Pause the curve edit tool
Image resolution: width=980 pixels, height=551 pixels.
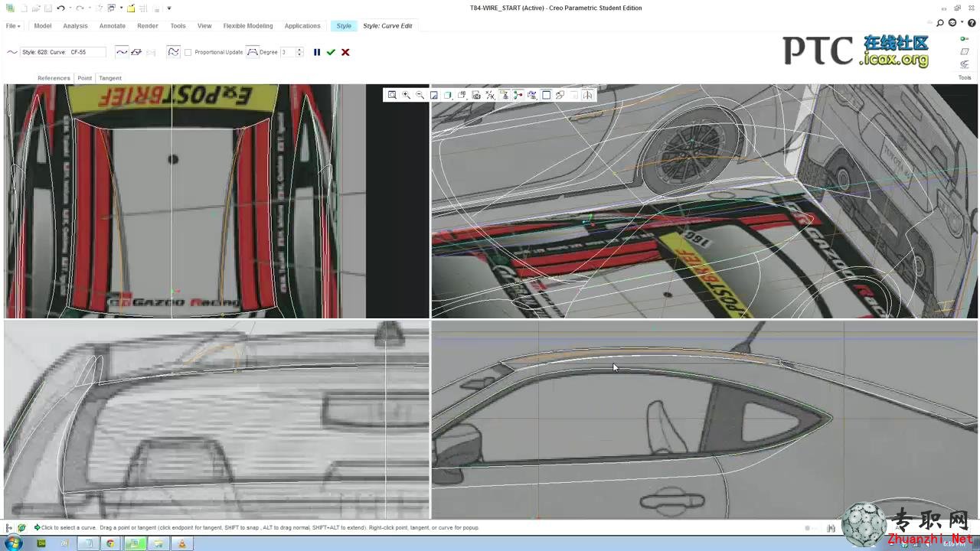click(317, 52)
